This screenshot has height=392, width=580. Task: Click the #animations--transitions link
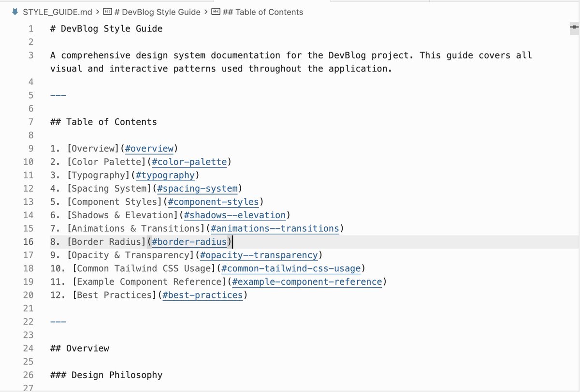click(x=275, y=228)
